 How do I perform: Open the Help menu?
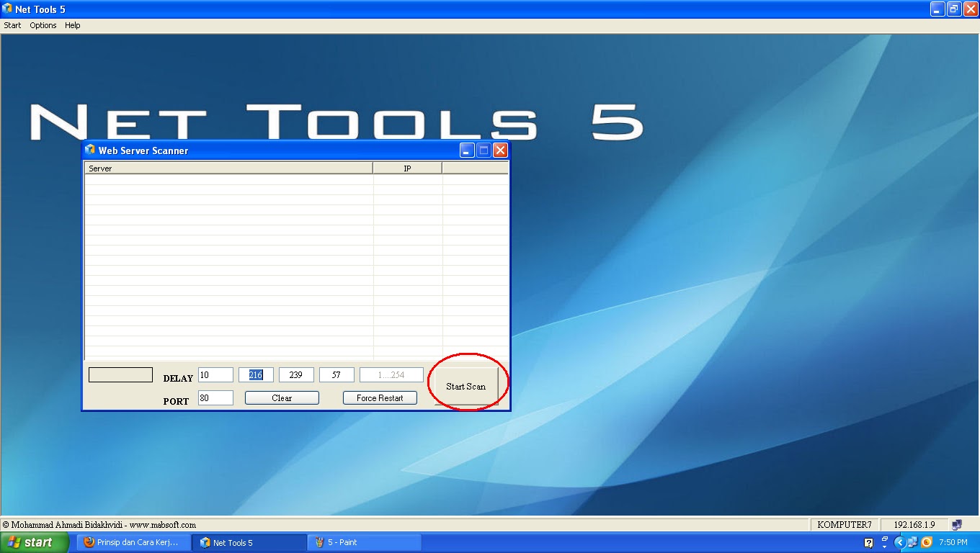(72, 25)
